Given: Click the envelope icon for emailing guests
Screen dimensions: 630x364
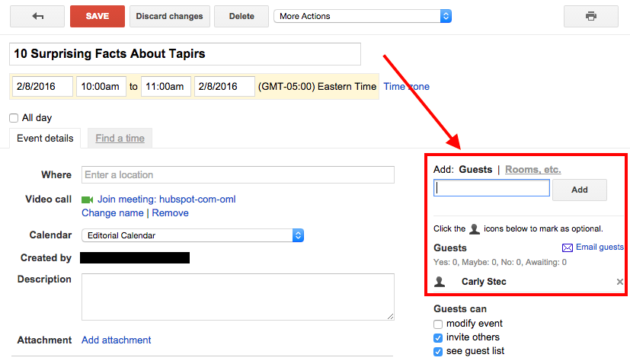Looking at the screenshot, I should click(x=567, y=247).
